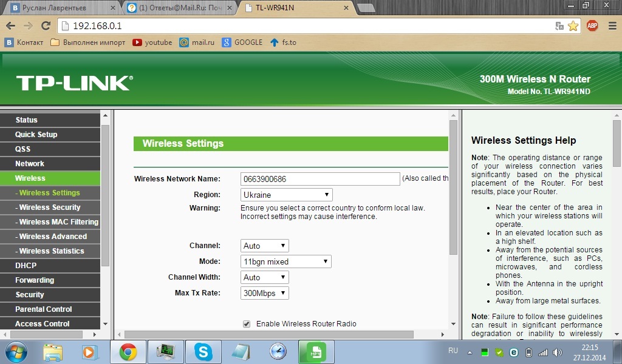
Task: Open the Chrome hamburger menu
Action: click(x=611, y=26)
